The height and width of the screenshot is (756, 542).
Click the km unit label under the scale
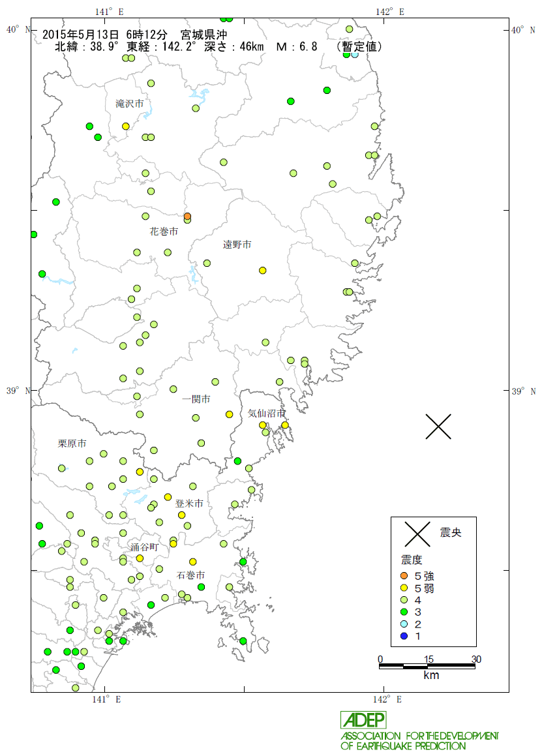coord(431,676)
